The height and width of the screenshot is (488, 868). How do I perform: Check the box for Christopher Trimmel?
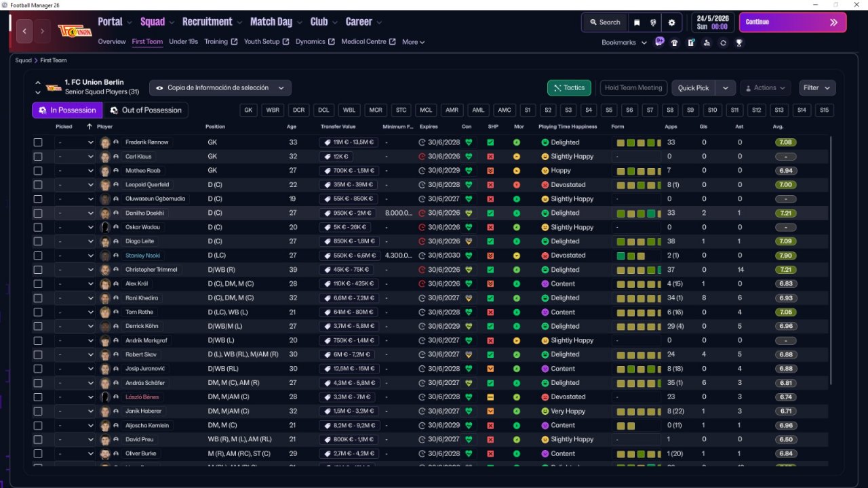click(x=38, y=270)
